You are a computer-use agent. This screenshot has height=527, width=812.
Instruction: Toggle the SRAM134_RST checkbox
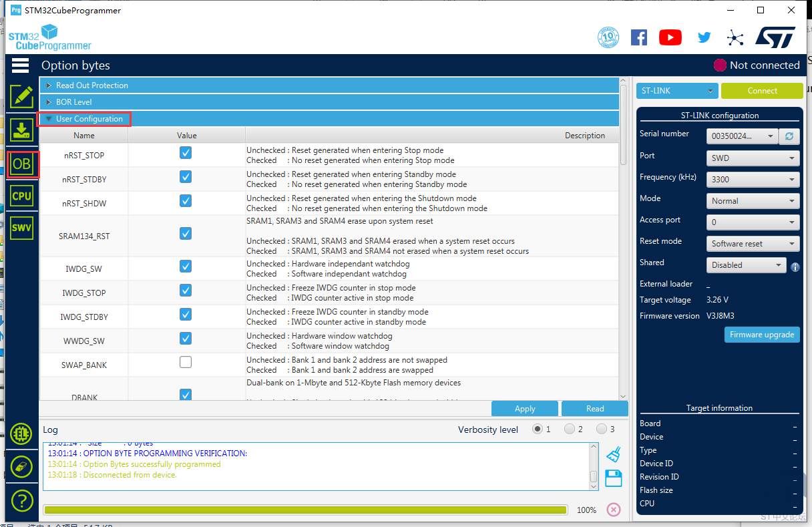(x=186, y=234)
